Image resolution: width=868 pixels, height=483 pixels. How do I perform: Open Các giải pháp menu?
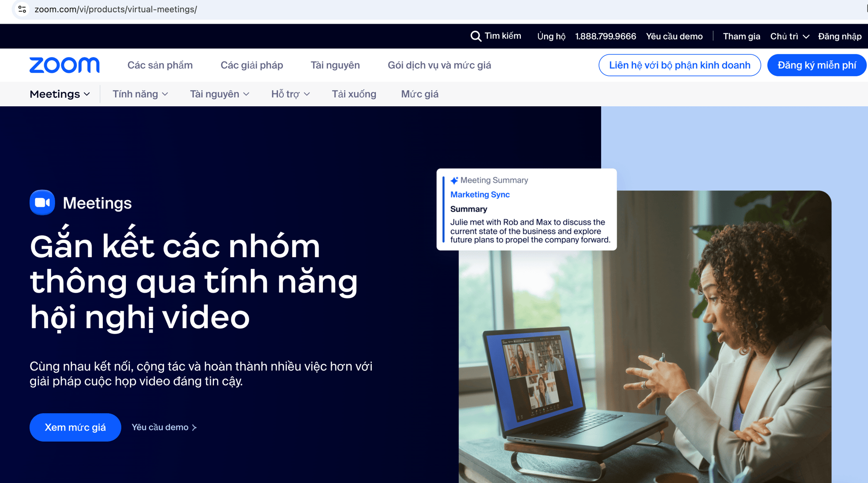[252, 65]
